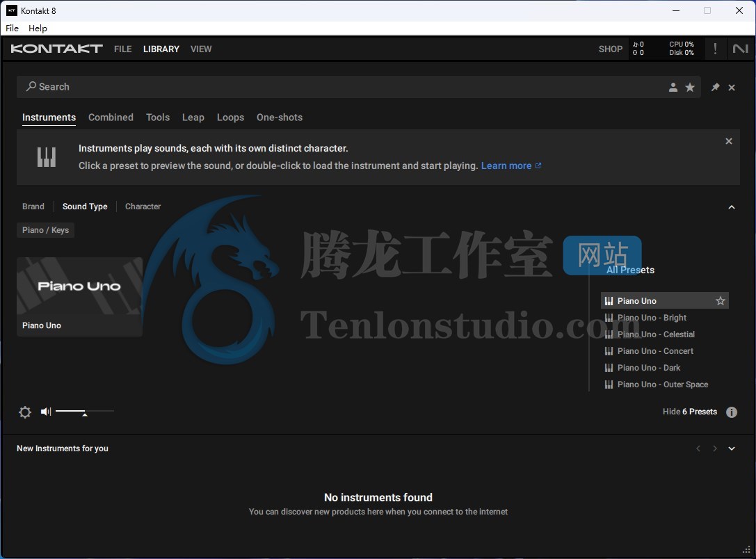Screen dimensions: 756x559
Task: Open the window File menu
Action: [12, 28]
